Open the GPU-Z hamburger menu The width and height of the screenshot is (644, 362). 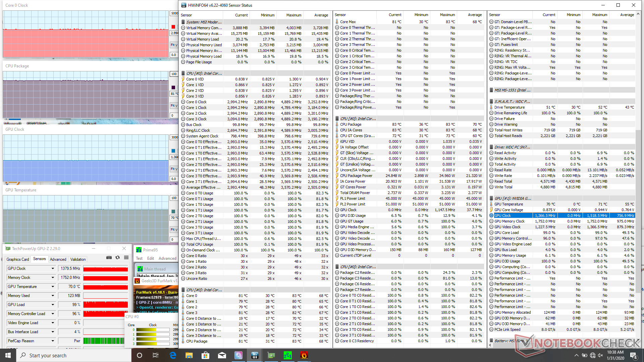tap(126, 257)
